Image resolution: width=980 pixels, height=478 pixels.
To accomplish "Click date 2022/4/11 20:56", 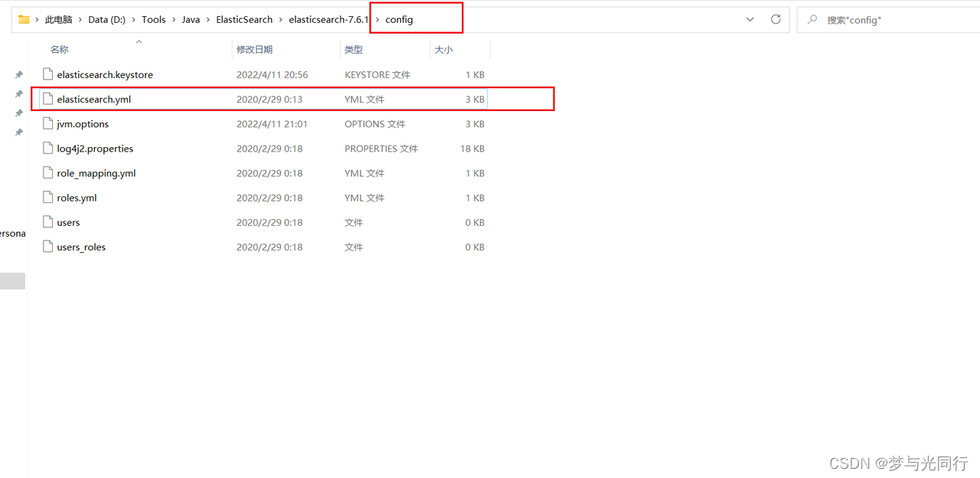I will coord(272,74).
